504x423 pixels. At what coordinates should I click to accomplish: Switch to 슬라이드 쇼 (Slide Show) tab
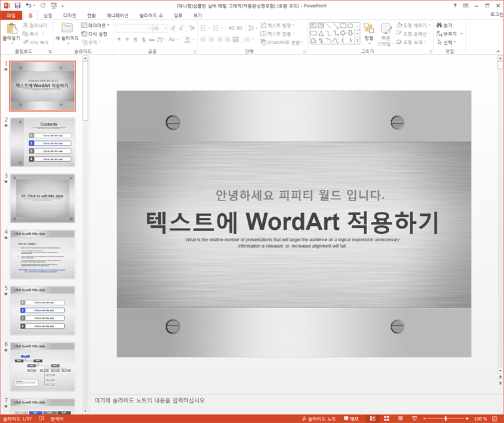(x=151, y=15)
